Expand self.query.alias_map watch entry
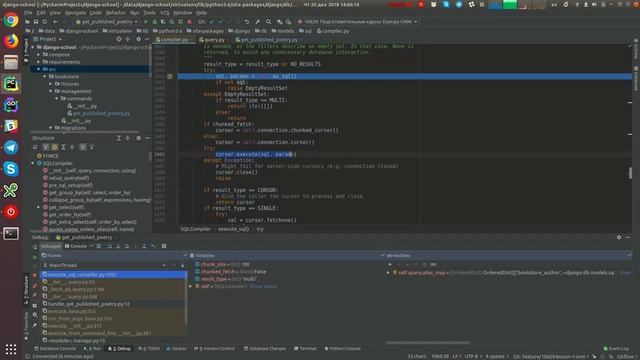 click(x=388, y=273)
